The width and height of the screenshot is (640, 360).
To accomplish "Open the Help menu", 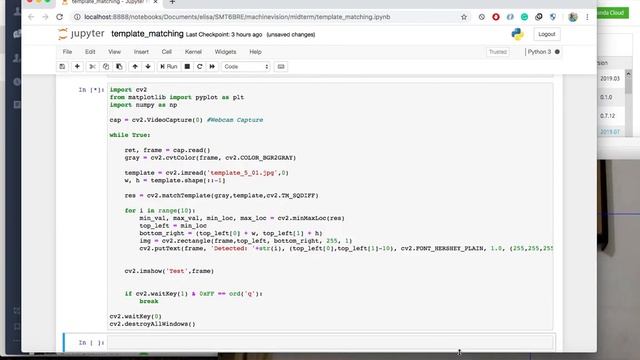I will pos(256,52).
